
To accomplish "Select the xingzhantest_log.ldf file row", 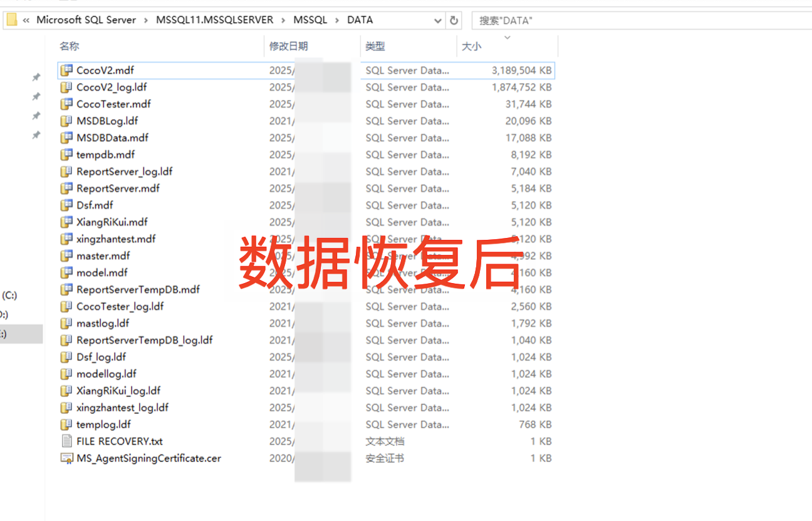I will [x=122, y=408].
